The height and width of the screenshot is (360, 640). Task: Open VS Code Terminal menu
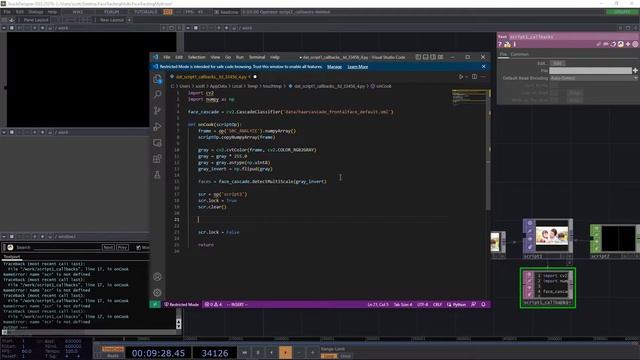(257, 57)
